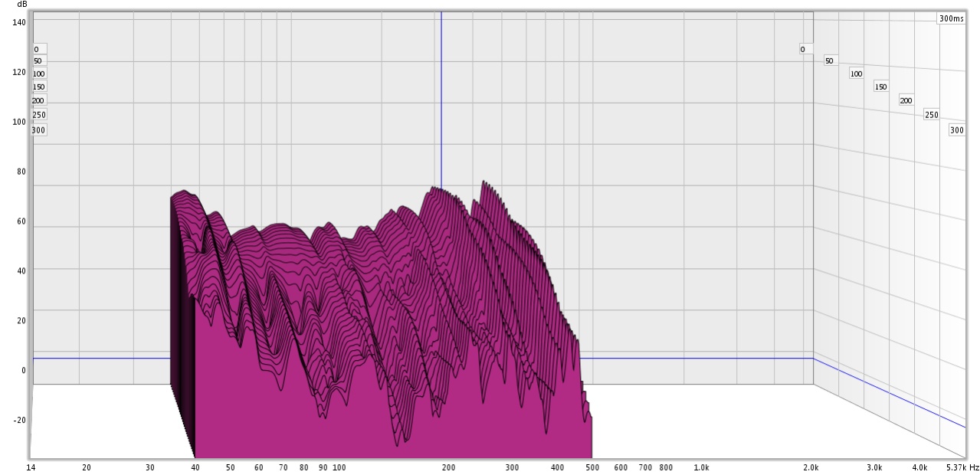Click the 200 ms label on left time scale
The image size is (980, 475).
(x=38, y=100)
